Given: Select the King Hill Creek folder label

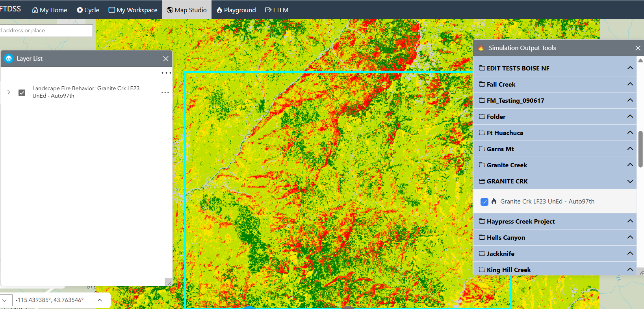Looking at the screenshot, I should (x=509, y=270).
